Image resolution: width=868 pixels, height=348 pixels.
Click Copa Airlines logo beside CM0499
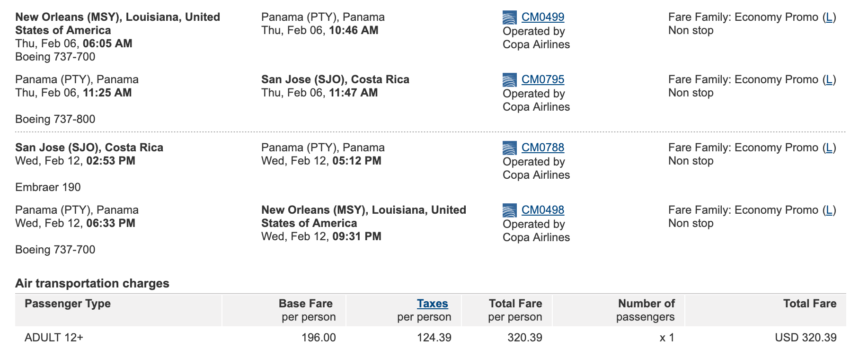pos(509,17)
